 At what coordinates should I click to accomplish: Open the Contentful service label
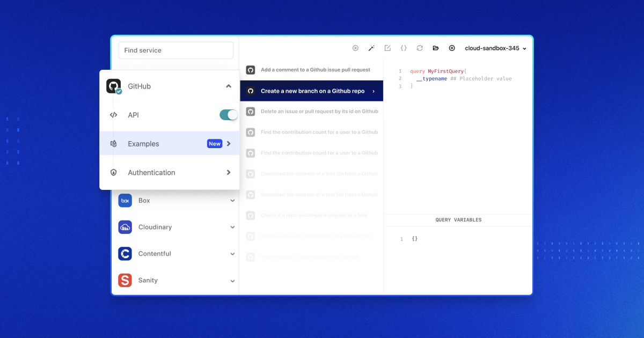point(155,254)
